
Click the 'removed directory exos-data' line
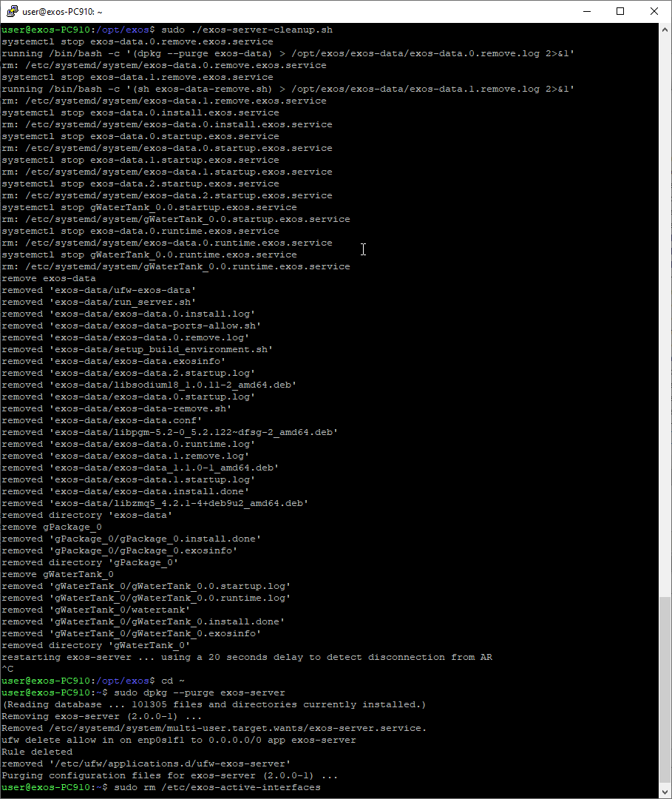pos(87,515)
